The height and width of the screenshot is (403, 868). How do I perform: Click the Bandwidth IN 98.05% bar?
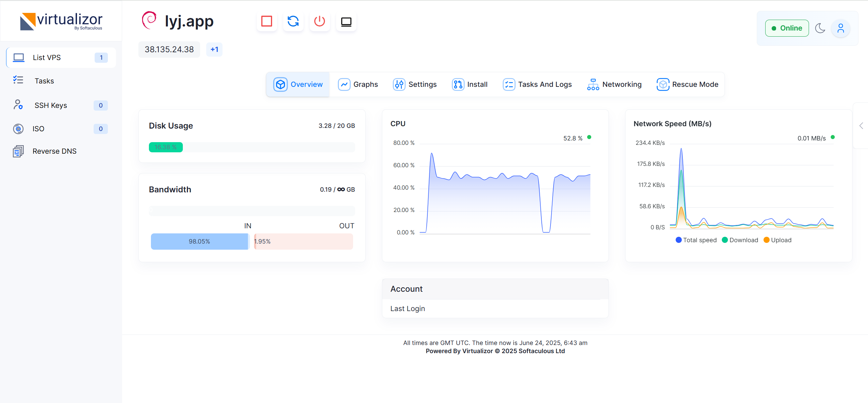(x=199, y=242)
